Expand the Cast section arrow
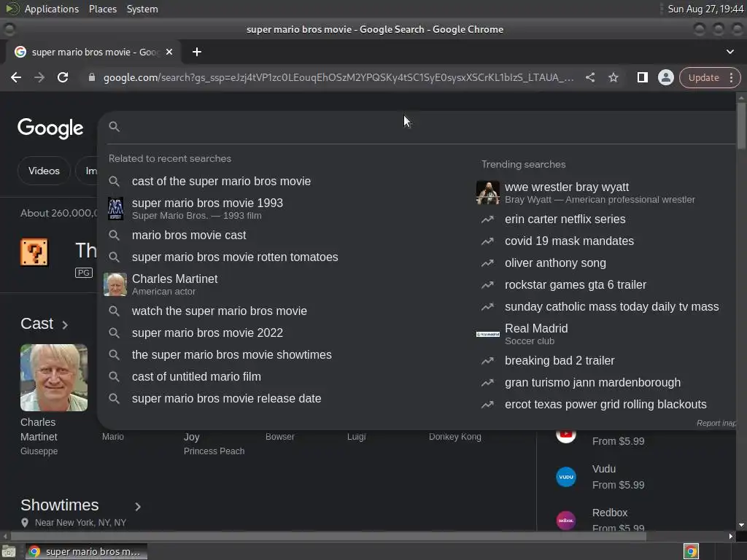Screen dimensions: 747x560 tap(65, 324)
